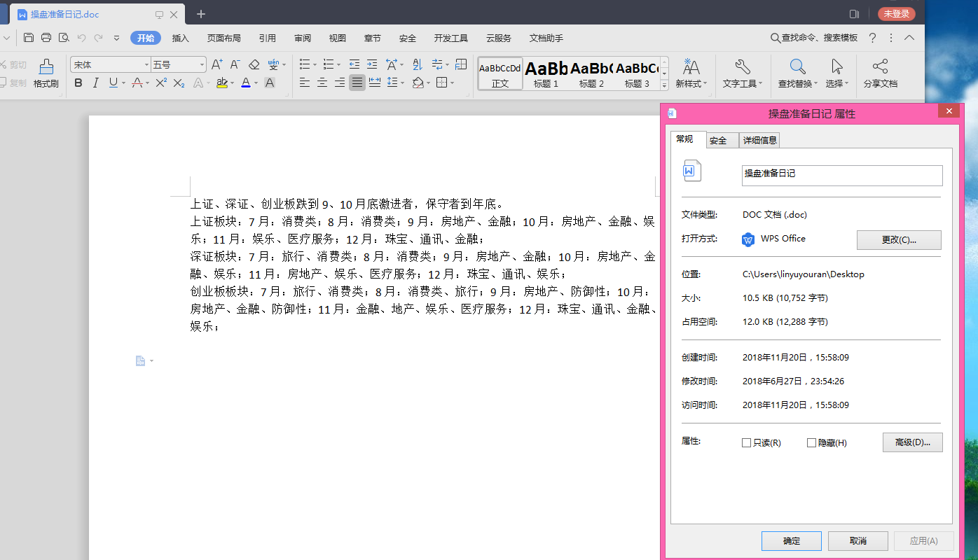Open the View (视图) ribbon tab
978x560 pixels.
338,38
